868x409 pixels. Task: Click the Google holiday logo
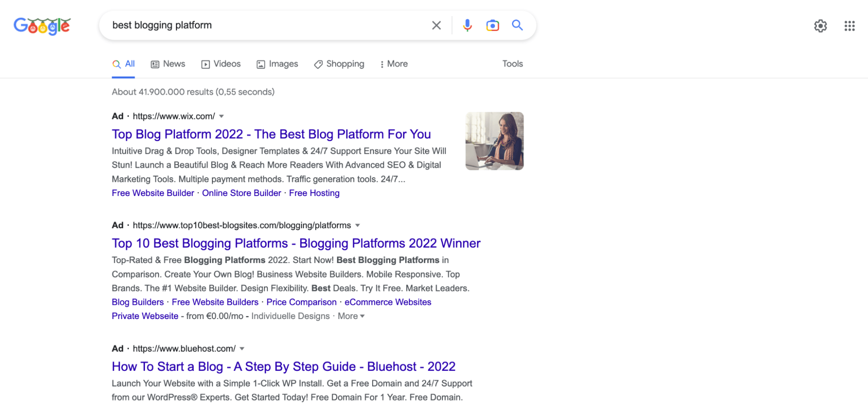click(x=42, y=26)
